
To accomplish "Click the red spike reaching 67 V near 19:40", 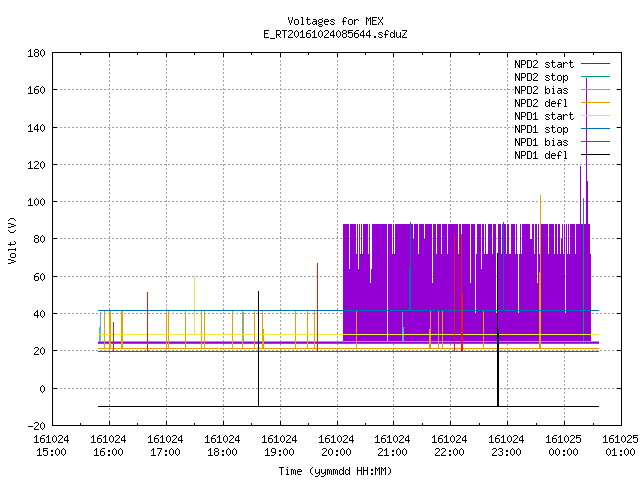I will tap(318, 307).
